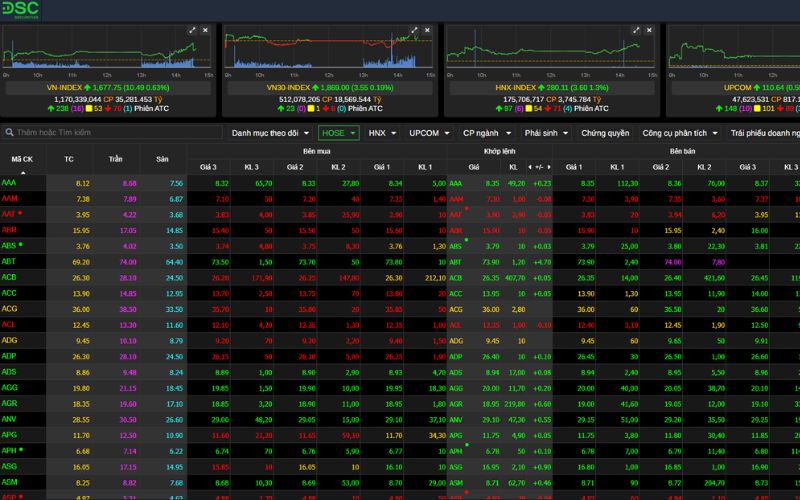The height and width of the screenshot is (500, 800).
Task: Click the Trần column header
Action: [115, 159]
